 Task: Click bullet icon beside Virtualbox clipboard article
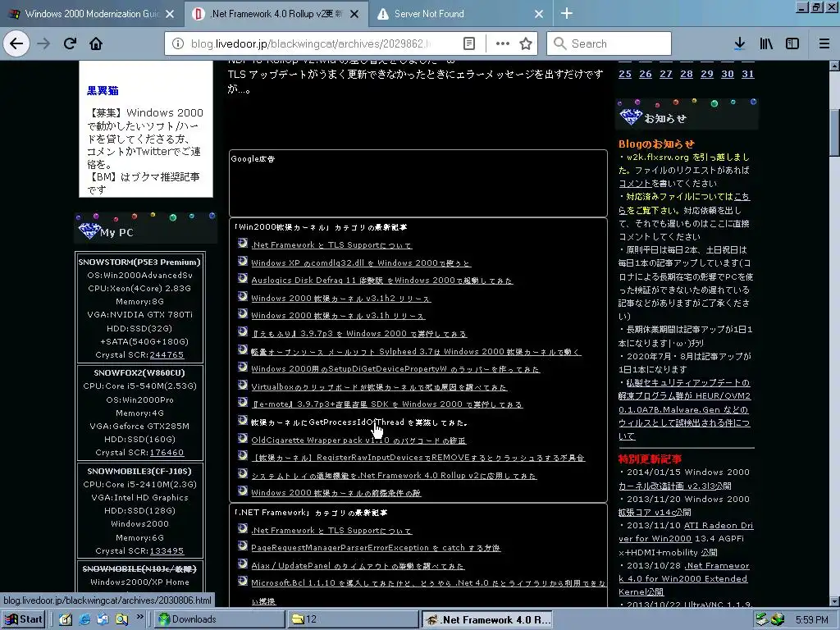pos(243,385)
